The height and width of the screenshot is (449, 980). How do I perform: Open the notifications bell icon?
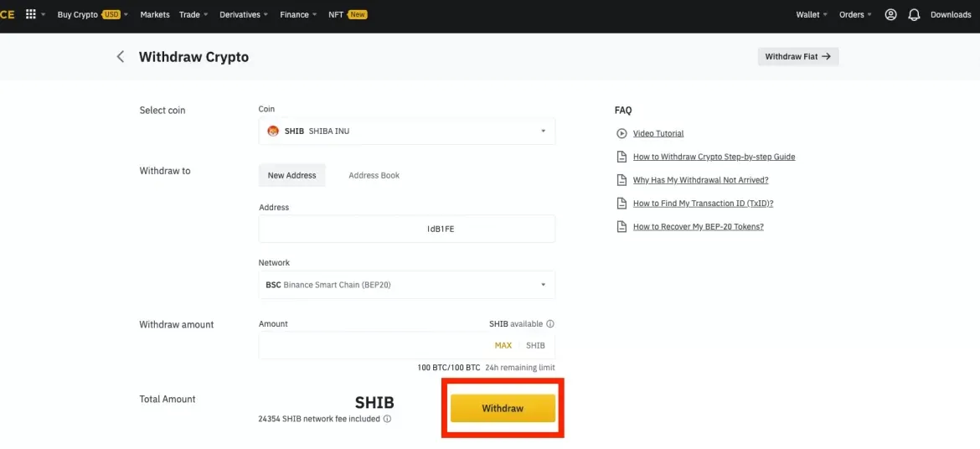point(914,14)
